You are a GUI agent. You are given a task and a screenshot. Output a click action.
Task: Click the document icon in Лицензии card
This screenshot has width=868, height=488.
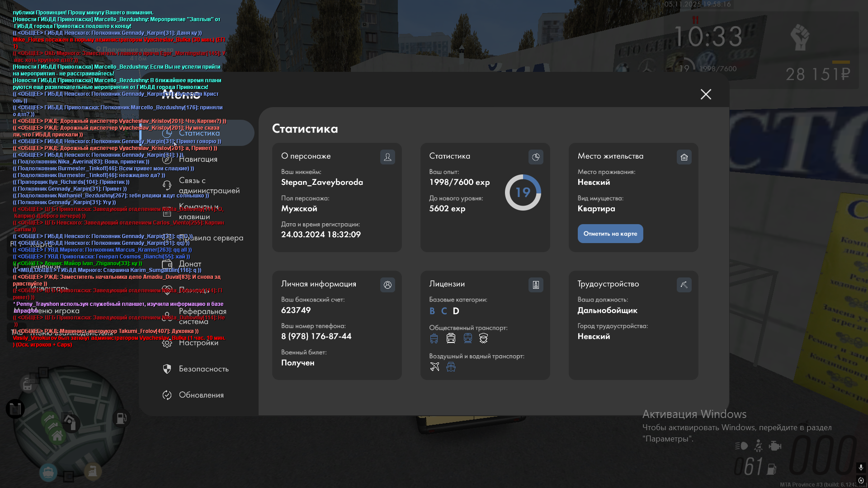pyautogui.click(x=536, y=285)
